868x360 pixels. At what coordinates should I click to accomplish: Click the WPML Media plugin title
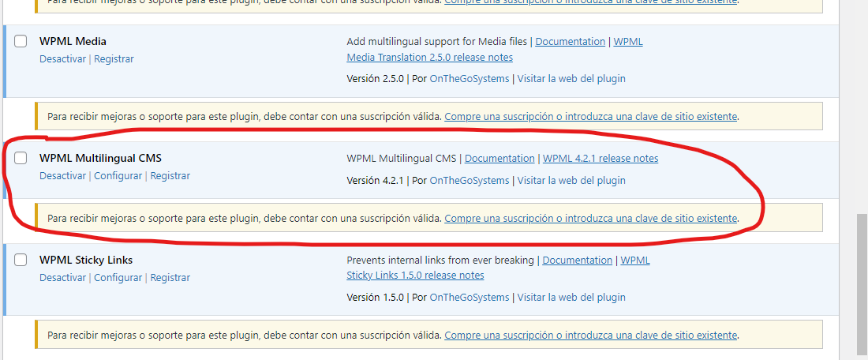73,42
